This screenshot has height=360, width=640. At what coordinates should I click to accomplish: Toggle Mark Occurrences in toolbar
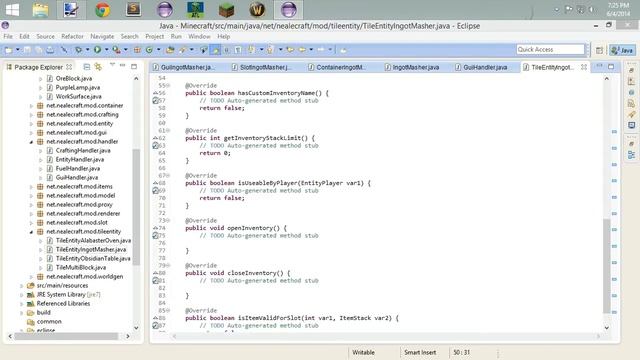(x=215, y=50)
